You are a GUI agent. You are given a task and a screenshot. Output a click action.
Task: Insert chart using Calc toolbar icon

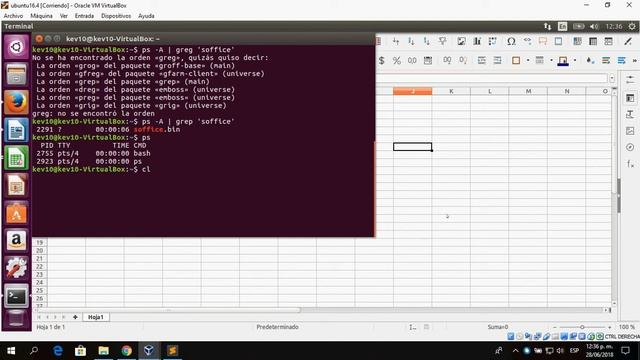click(x=477, y=41)
